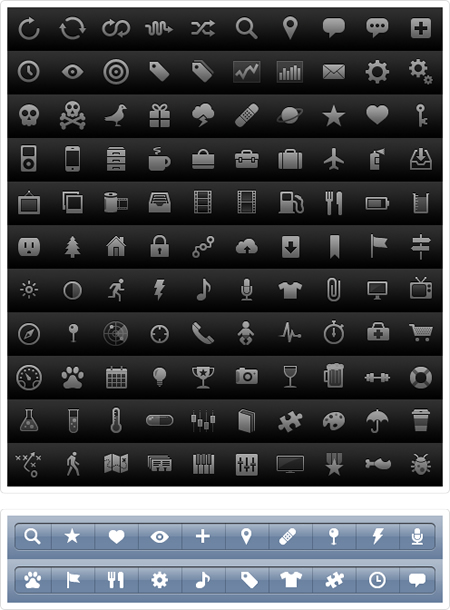Click the star button in the blue toolbar
This screenshot has height=610, width=450.
pos(72,536)
